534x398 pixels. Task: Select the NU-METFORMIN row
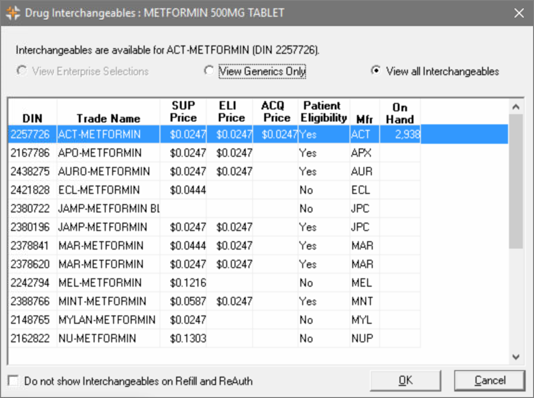click(215, 338)
